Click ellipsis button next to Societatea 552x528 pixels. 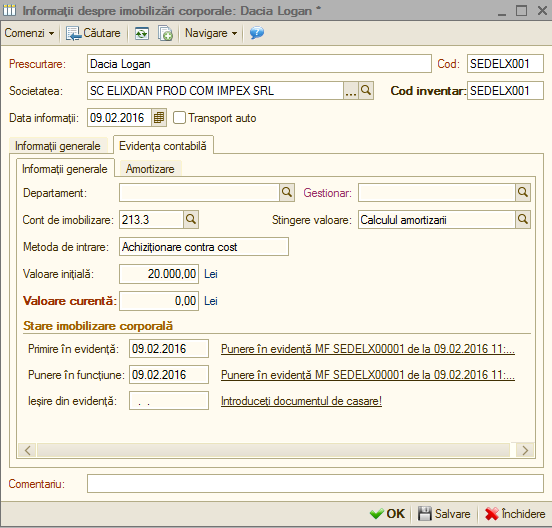coord(351,91)
